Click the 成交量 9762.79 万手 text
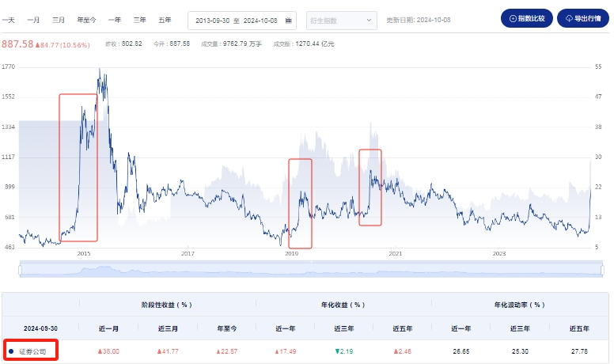Screen dimensions: 614x364 coord(231,44)
